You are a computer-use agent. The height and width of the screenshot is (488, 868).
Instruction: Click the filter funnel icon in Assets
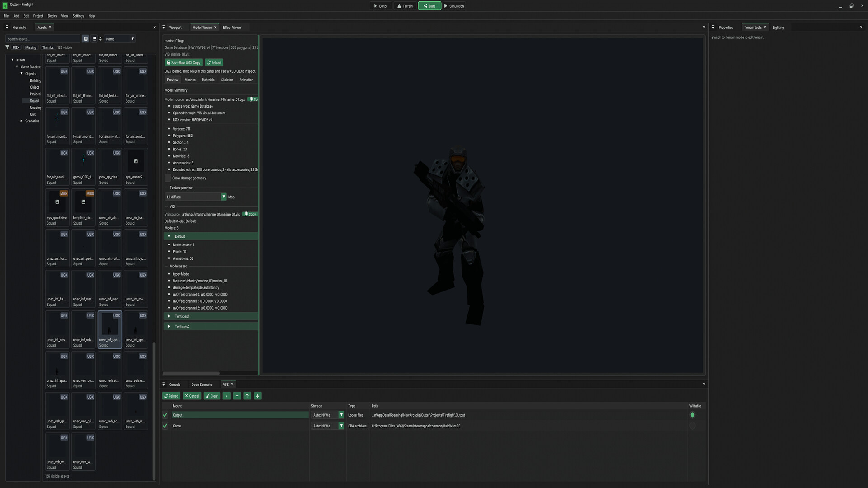point(7,47)
